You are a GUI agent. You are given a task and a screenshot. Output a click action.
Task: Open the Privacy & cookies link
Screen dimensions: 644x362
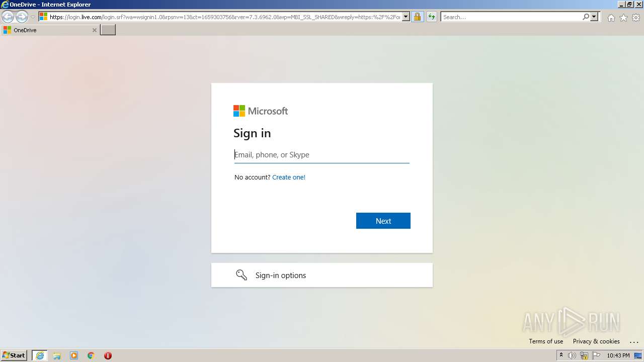[x=596, y=341]
